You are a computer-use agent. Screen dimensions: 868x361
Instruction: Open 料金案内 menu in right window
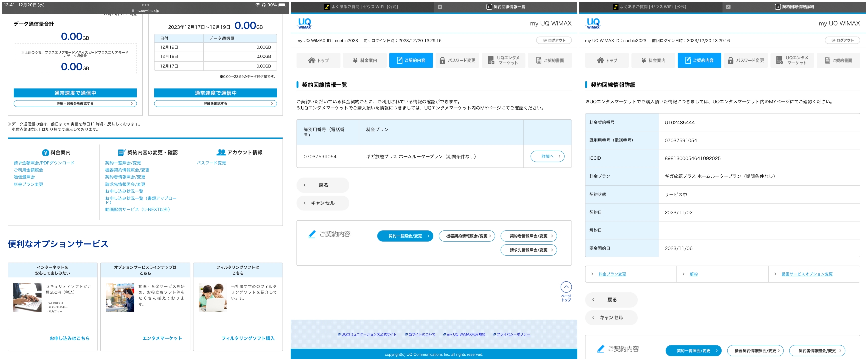(653, 61)
